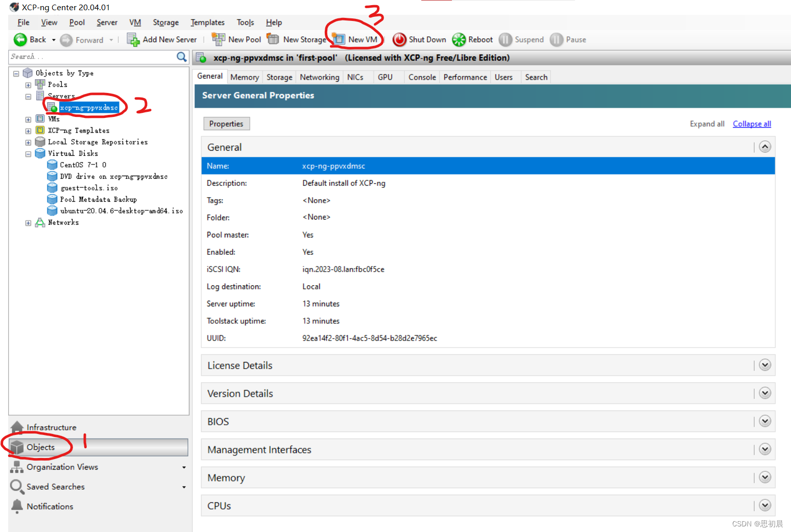
Task: Select xcp-ng-ppvxdmsc server in tree
Action: click(x=89, y=108)
